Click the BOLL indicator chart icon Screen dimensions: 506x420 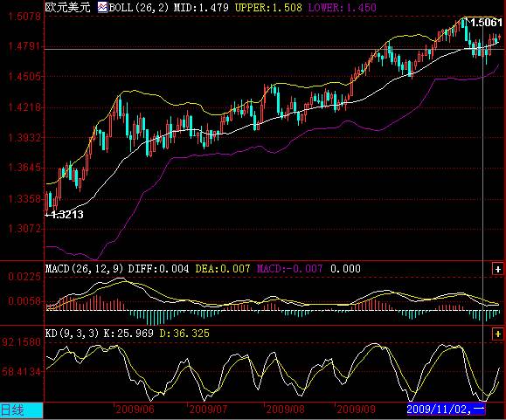102,7
